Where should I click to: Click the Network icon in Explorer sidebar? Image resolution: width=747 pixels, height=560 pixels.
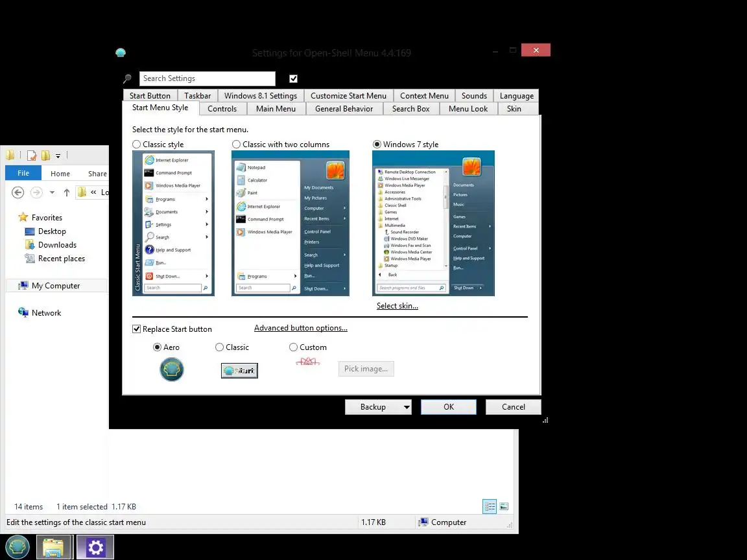click(23, 312)
